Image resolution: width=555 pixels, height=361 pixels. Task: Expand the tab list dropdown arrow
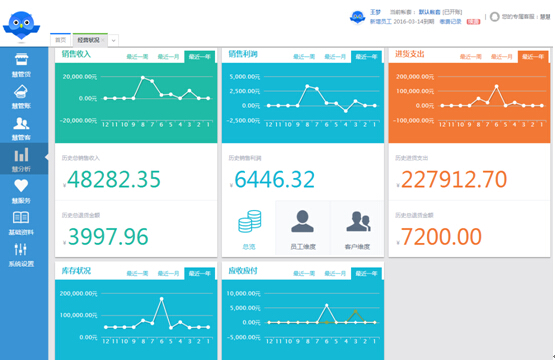click(113, 40)
